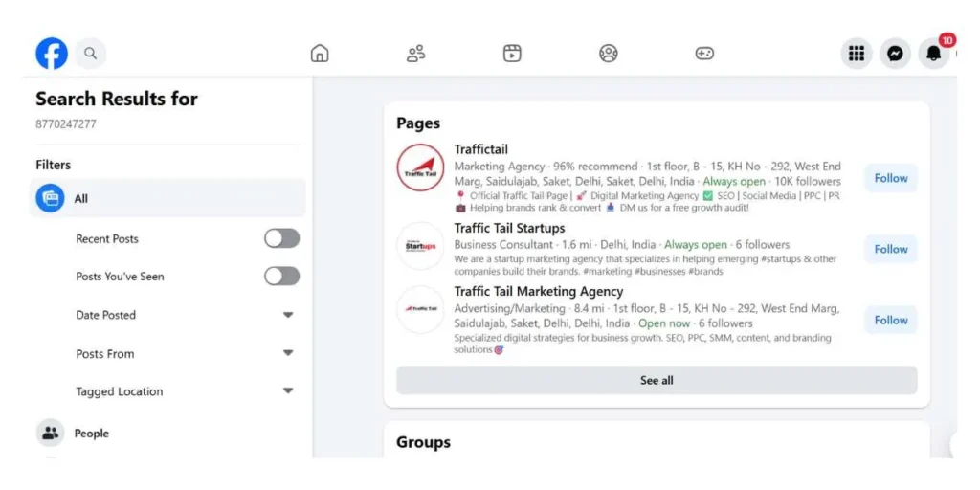
Task: Open the apps grid menu icon
Action: coord(857,54)
